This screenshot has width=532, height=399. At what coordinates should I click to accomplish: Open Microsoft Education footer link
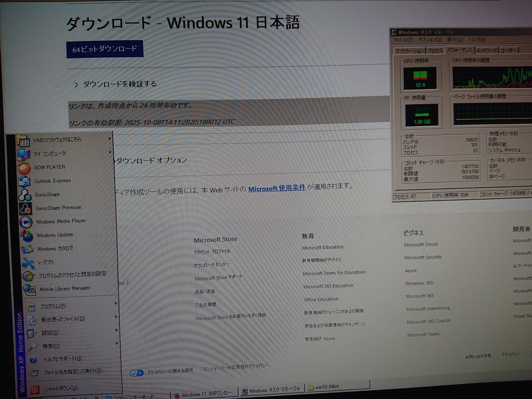[323, 247]
